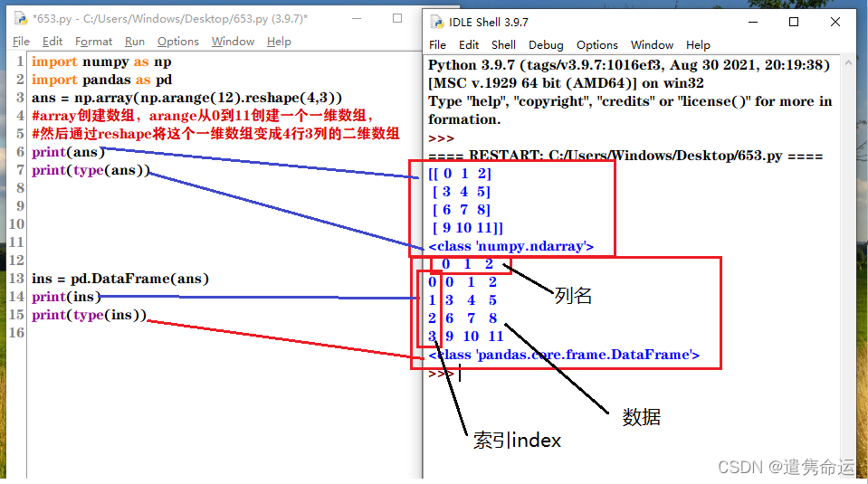The height and width of the screenshot is (484, 868).
Task: Maximize the IDLE Shell window
Action: click(x=794, y=22)
